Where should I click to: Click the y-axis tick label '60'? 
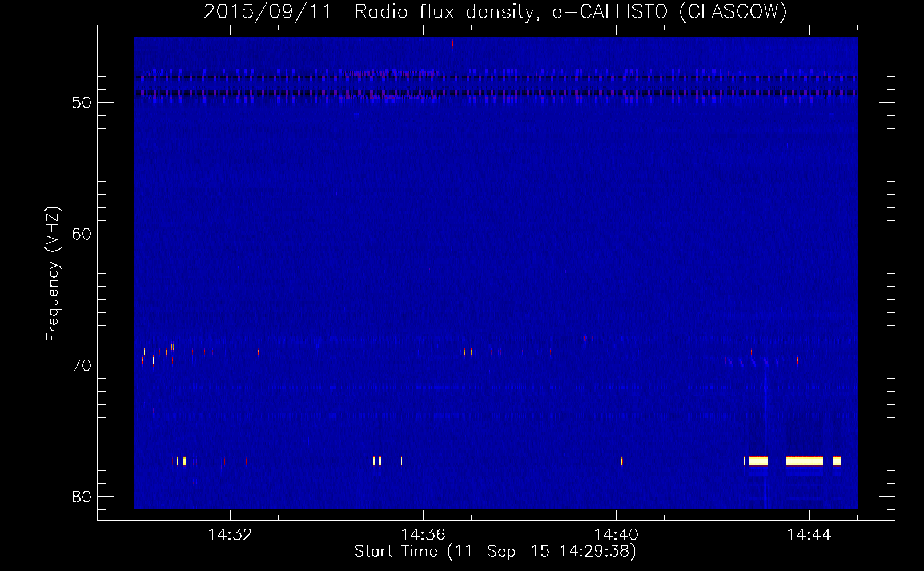click(x=82, y=234)
